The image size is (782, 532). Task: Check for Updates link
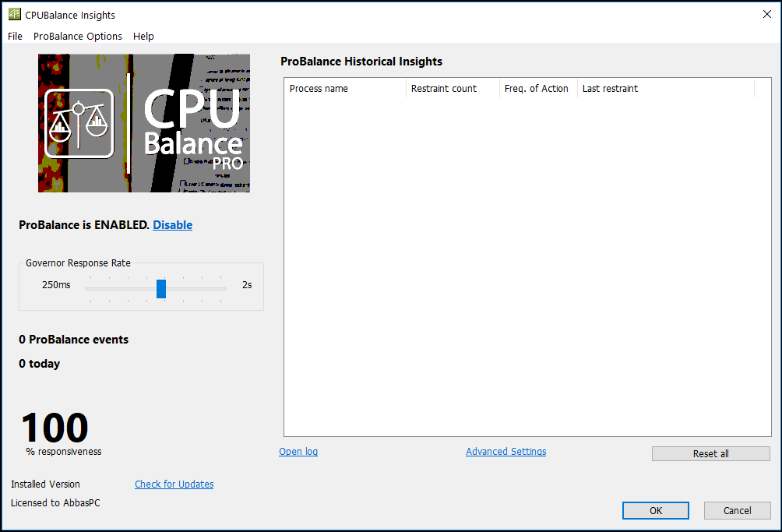(174, 484)
